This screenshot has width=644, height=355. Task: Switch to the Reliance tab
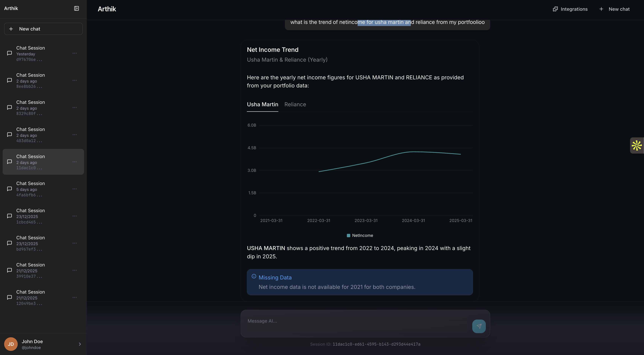click(295, 105)
